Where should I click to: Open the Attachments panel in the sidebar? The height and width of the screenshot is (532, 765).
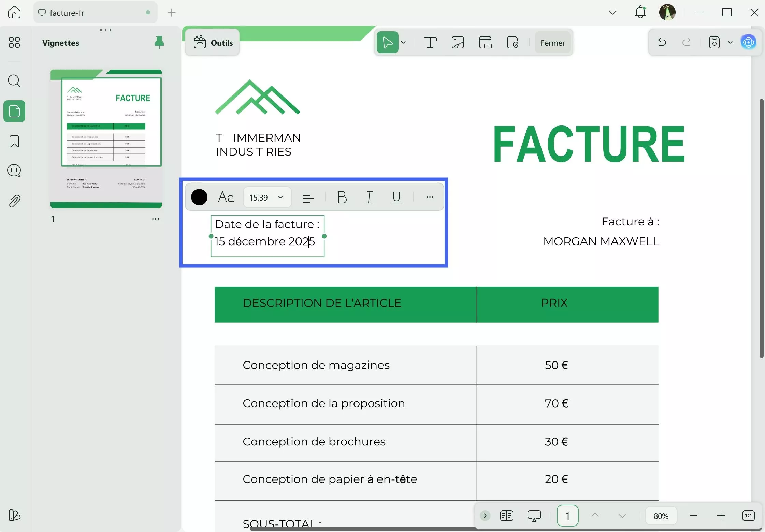pyautogui.click(x=14, y=201)
